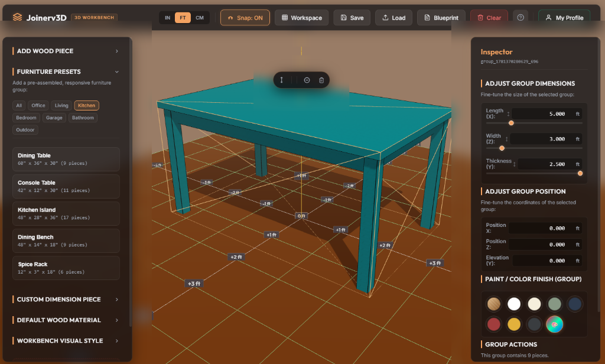Click the Length (X) value field

tap(547, 114)
